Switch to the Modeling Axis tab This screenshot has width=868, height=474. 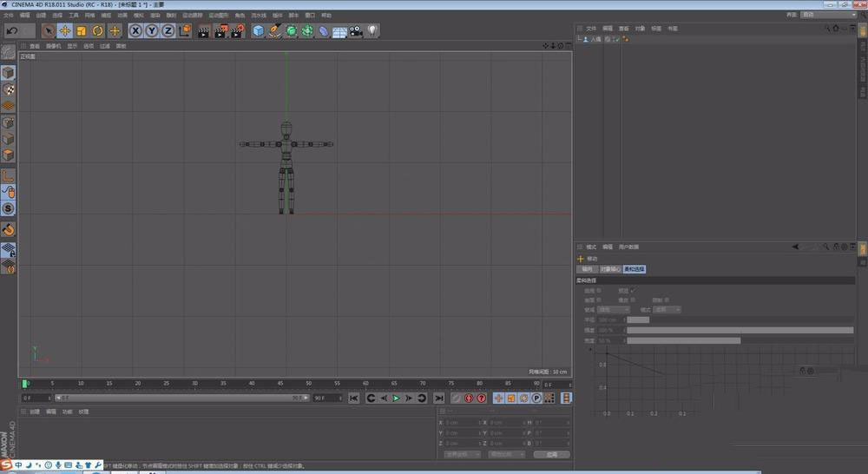click(587, 269)
